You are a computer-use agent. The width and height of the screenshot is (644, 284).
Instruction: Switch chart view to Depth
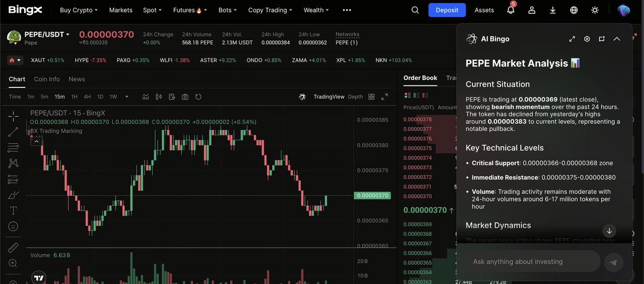[x=355, y=97]
